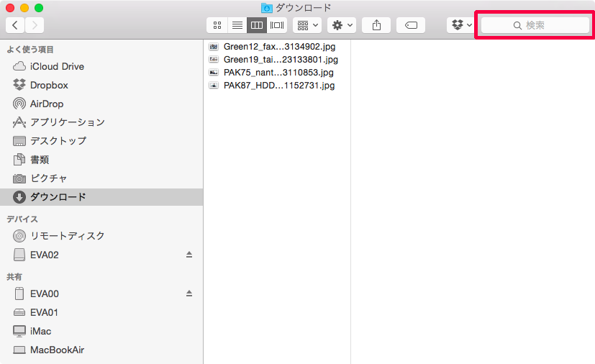
Task: Click the 共有 section header
Action: (14, 277)
